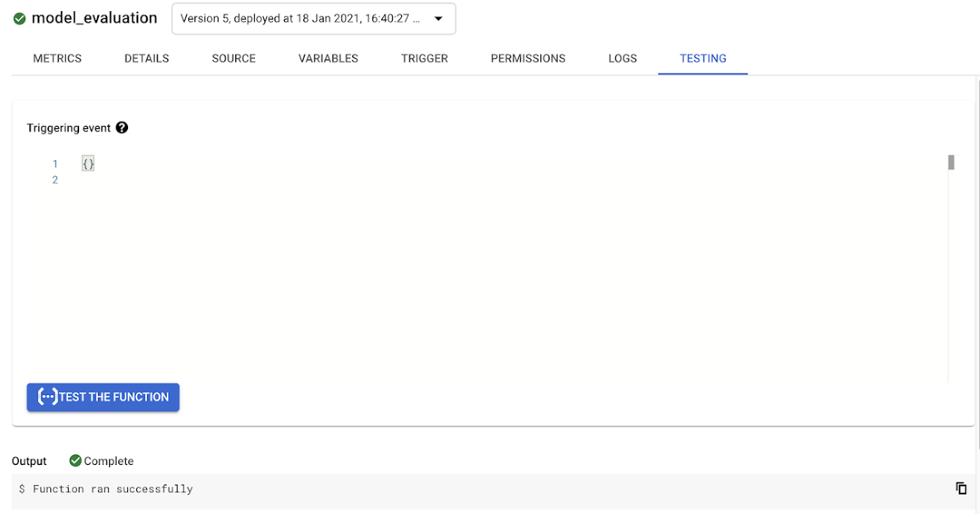View the TRIGGER tab
Screen dimensions: 980x514
424,58
